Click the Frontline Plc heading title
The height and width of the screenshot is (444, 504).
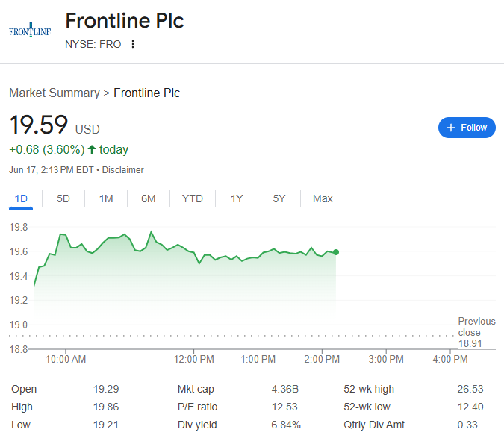pos(125,21)
